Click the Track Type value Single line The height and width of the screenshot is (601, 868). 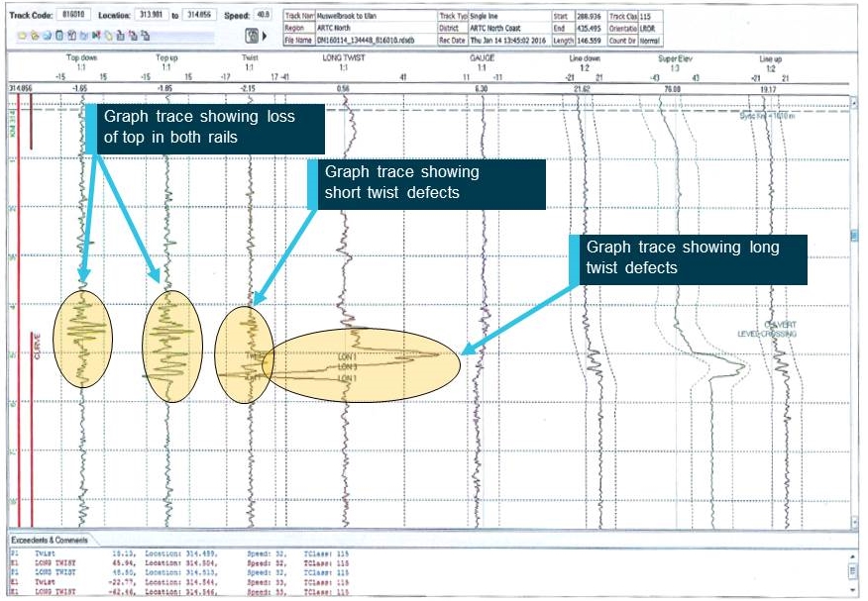(509, 16)
